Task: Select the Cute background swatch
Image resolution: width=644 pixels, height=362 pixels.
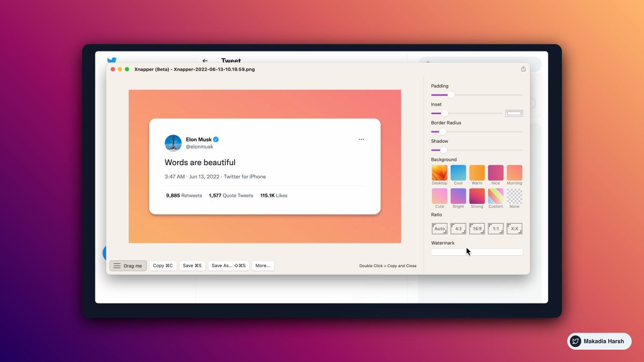Action: [440, 196]
